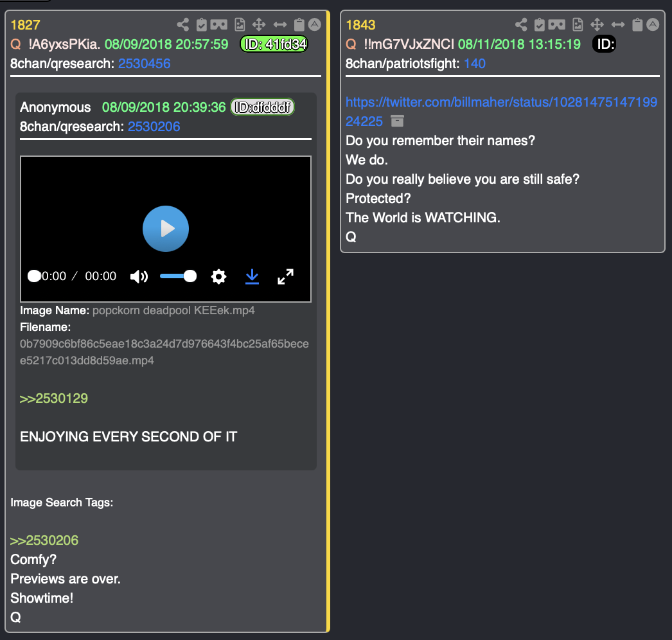The height and width of the screenshot is (640, 672).
Task: Download the video with the download arrow
Action: point(252,276)
